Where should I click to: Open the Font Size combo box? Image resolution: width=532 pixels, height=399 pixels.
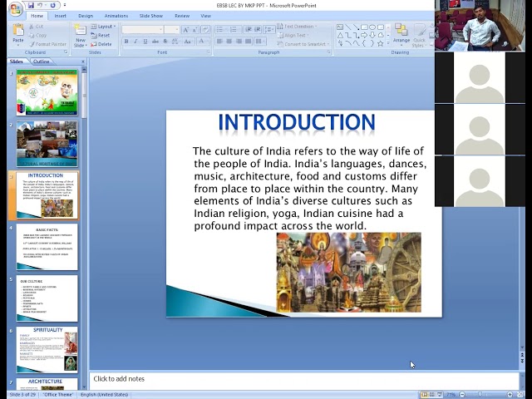tap(172, 30)
